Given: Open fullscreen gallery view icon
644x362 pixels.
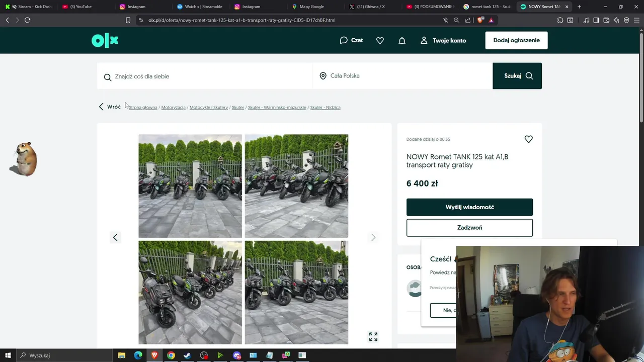Looking at the screenshot, I should click(373, 337).
